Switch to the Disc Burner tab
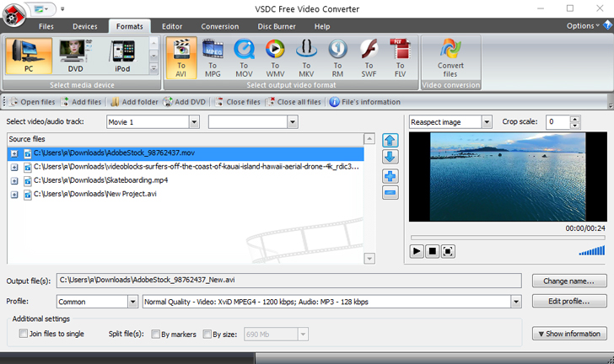The height and width of the screenshot is (364, 614). pyautogui.click(x=276, y=26)
